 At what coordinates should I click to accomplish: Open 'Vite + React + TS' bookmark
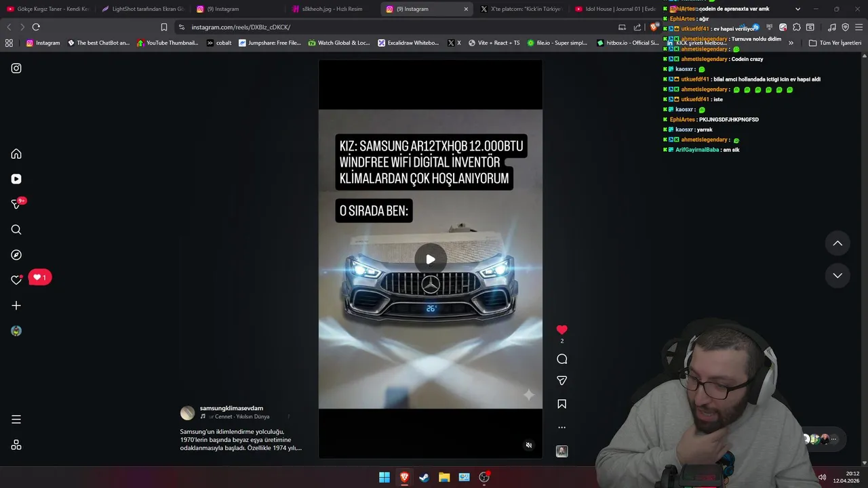coord(494,43)
